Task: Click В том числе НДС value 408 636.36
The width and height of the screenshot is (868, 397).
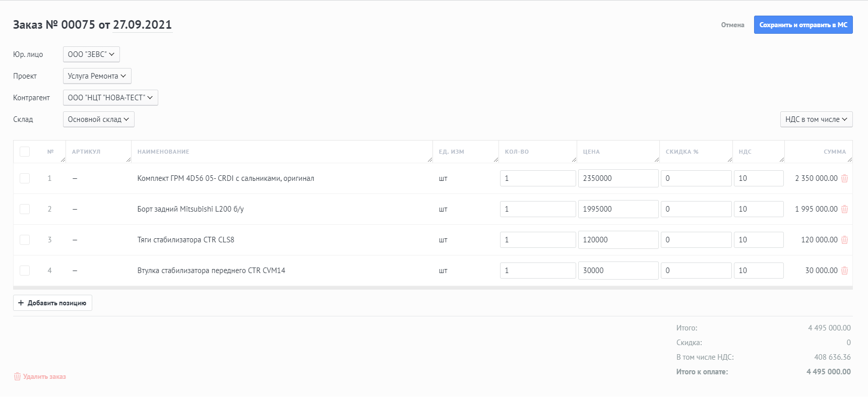Action: point(832,357)
